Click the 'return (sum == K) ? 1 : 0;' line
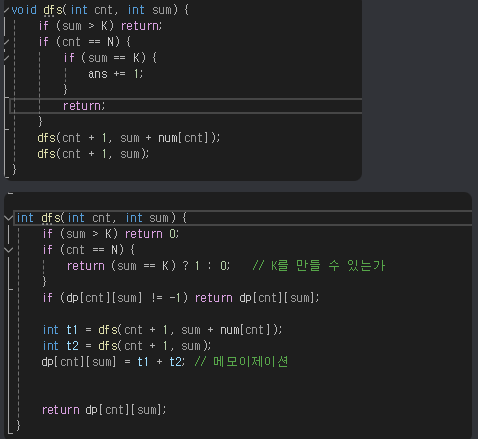 click(148, 266)
